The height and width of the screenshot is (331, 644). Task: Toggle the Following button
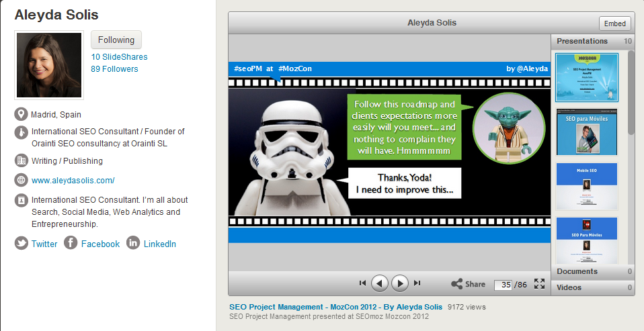(x=116, y=40)
